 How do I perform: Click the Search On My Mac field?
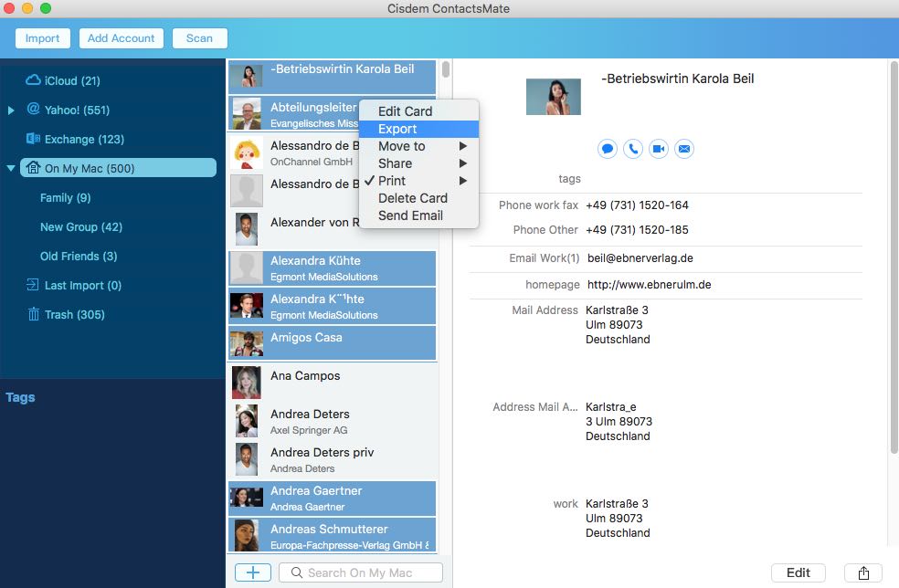pos(361,572)
